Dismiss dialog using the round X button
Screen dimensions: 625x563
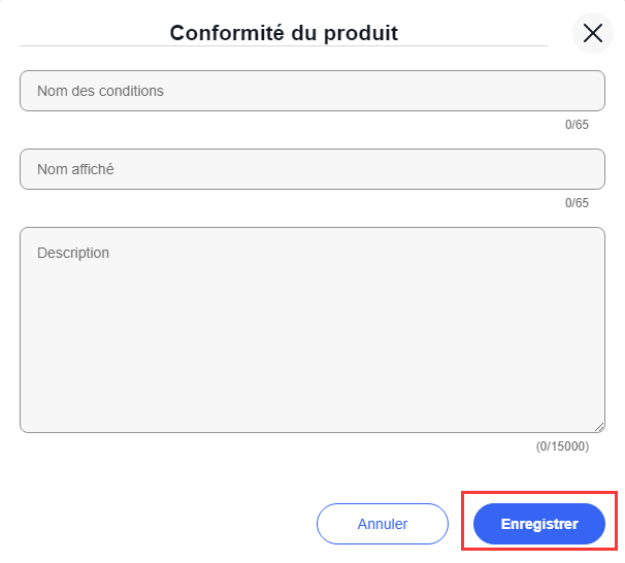point(592,33)
